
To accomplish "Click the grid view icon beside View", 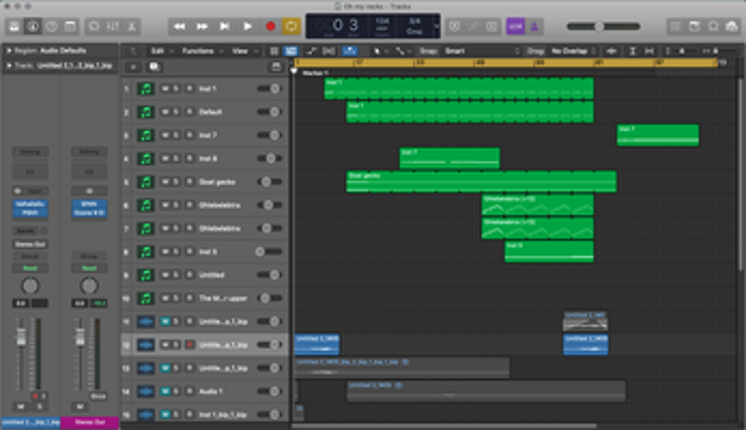I will tap(274, 51).
